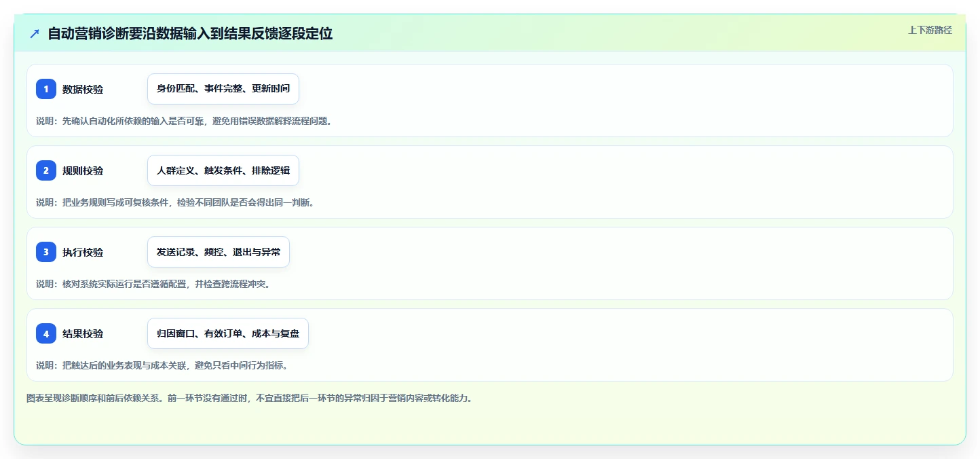Viewport: 980px width, 459px height.
Task: Click the number 4 step badge
Action: (x=46, y=333)
